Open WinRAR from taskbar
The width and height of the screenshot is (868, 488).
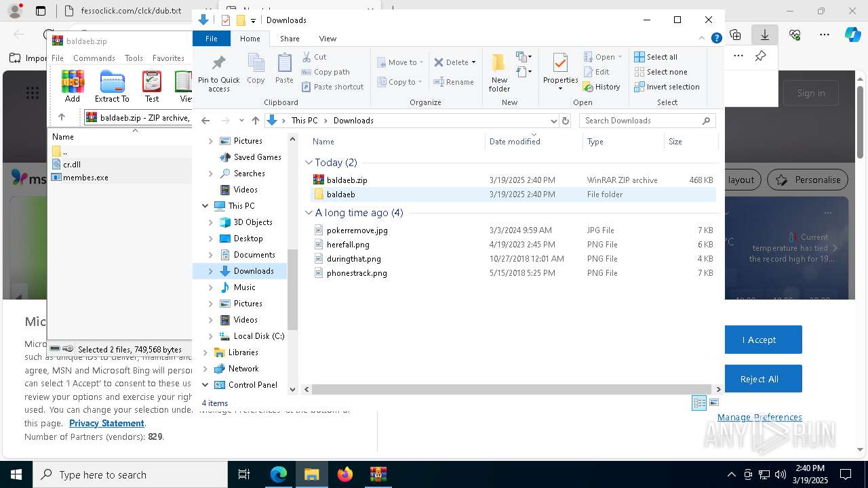pos(378,474)
